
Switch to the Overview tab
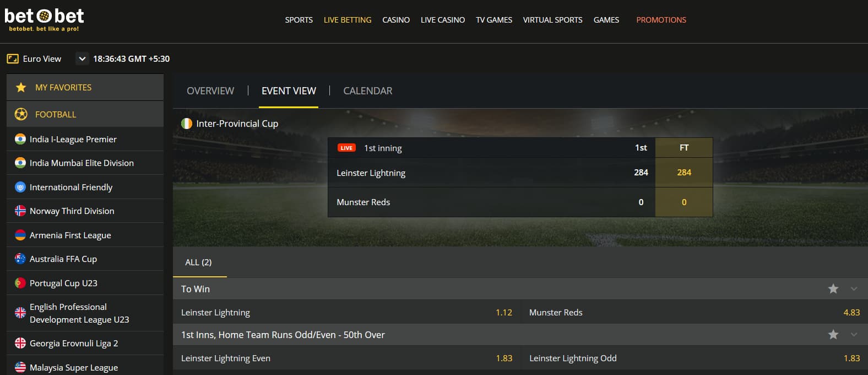click(210, 91)
